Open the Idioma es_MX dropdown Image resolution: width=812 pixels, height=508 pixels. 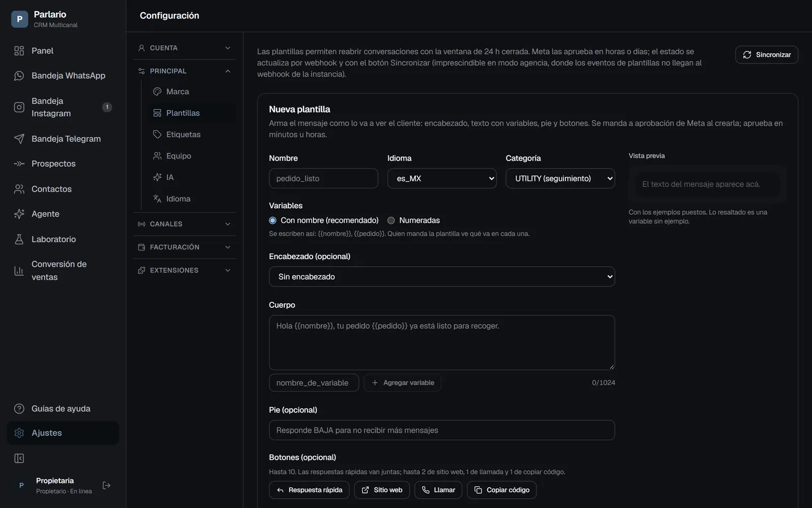click(442, 178)
